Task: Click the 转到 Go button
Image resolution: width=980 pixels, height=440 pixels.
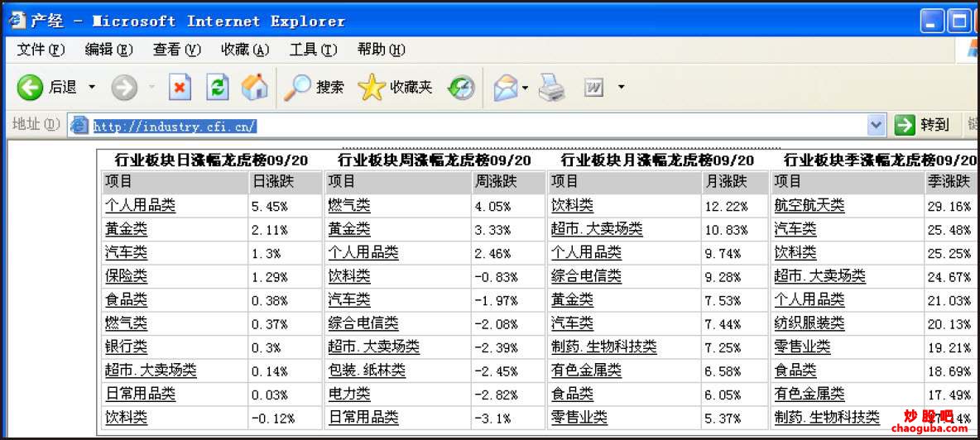Action: 922,125
